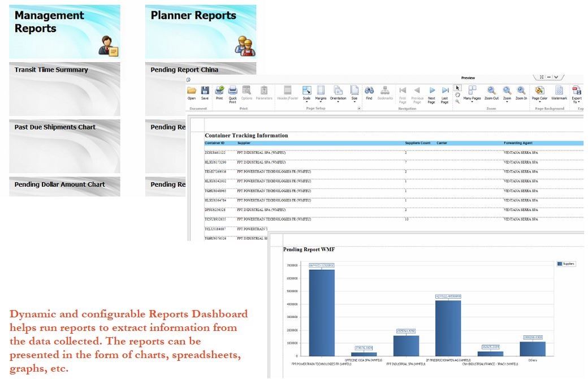Viewport: 588px width, 379px height.
Task: Open the Past Due Shipments Chart tile
Action: point(64,147)
